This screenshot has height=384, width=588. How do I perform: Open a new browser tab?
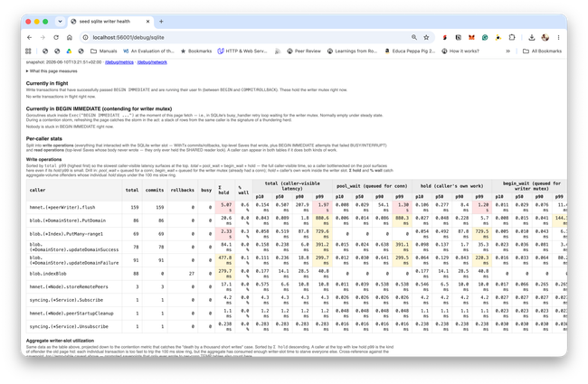(x=161, y=22)
